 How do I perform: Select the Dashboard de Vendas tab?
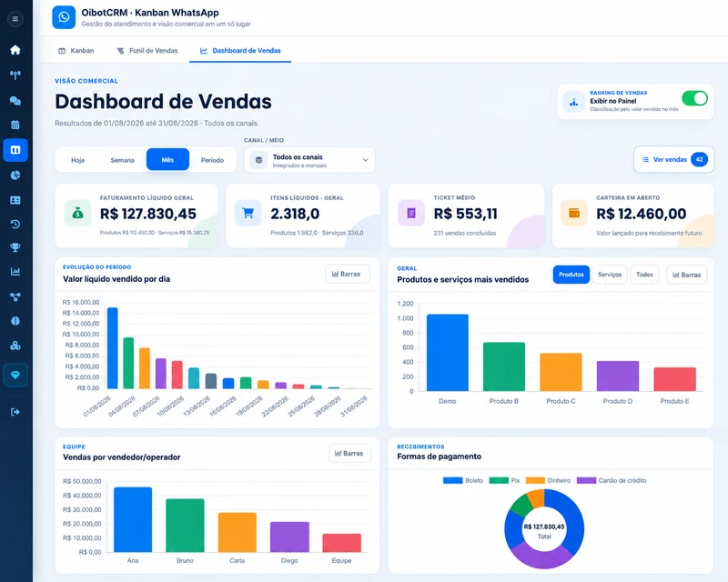point(240,51)
